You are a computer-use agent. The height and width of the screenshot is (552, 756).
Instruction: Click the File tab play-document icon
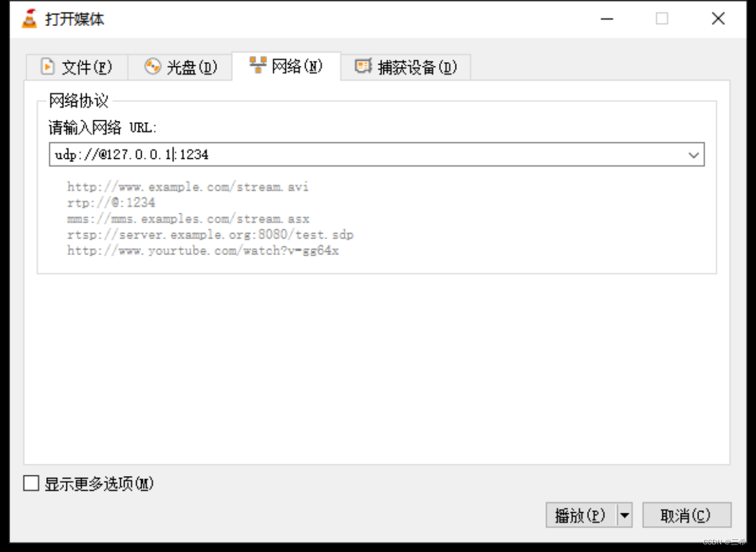[47, 66]
